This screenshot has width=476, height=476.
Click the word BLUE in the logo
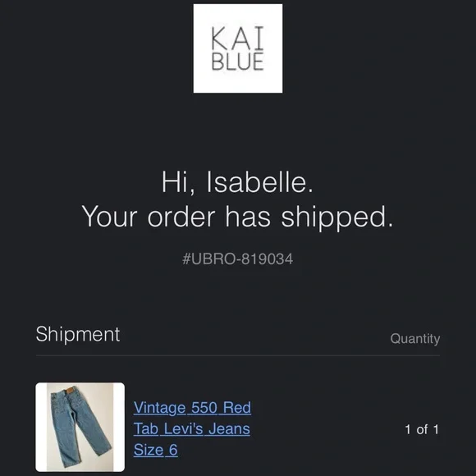click(x=238, y=62)
